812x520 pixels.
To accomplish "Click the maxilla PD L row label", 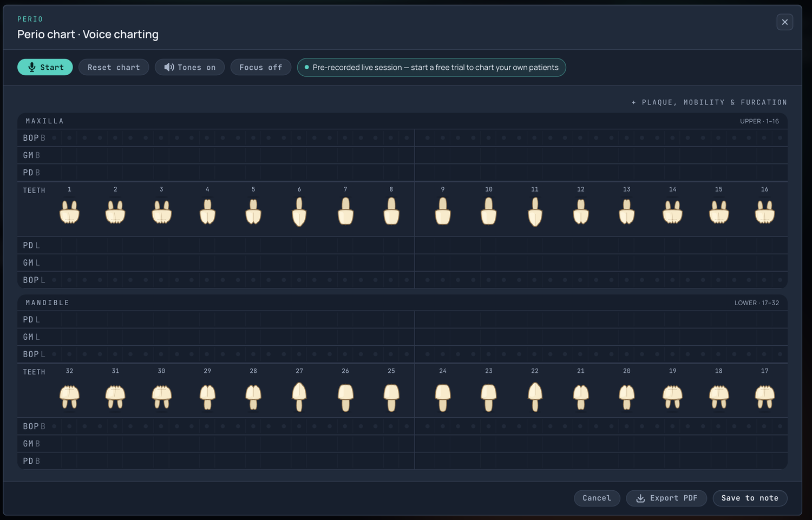I will tap(31, 245).
